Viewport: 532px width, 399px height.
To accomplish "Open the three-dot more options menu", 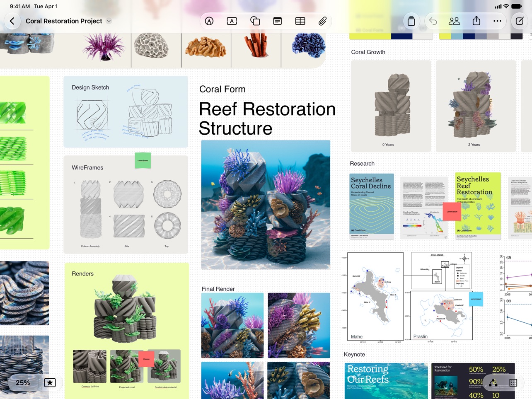I will click(x=498, y=21).
